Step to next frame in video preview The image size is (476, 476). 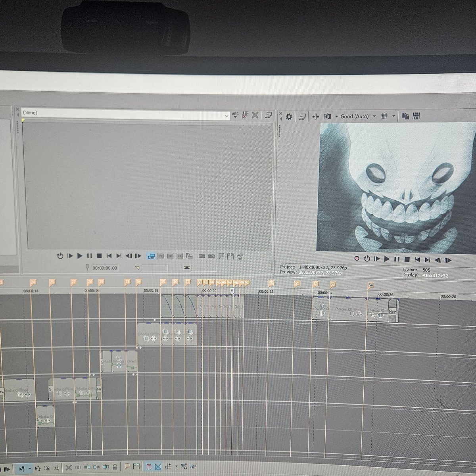pos(448,260)
